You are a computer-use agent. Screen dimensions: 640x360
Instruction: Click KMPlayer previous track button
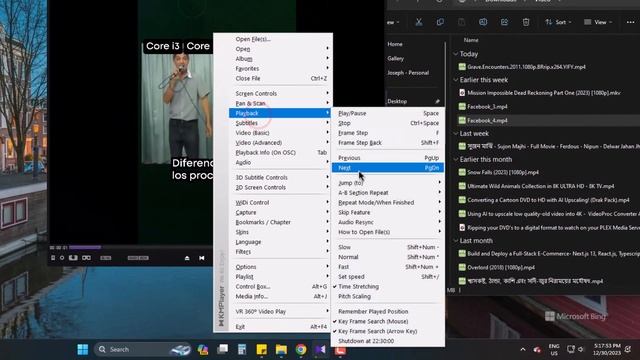pyautogui.click(x=202, y=258)
